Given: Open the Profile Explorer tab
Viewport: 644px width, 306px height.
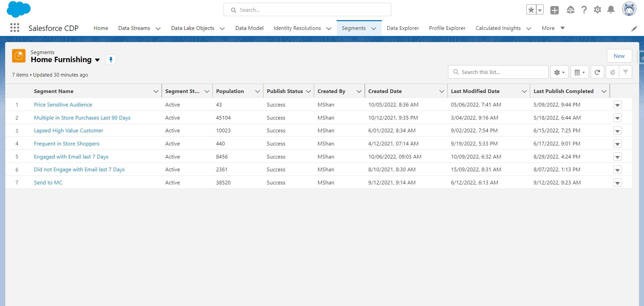Looking at the screenshot, I should [x=447, y=28].
